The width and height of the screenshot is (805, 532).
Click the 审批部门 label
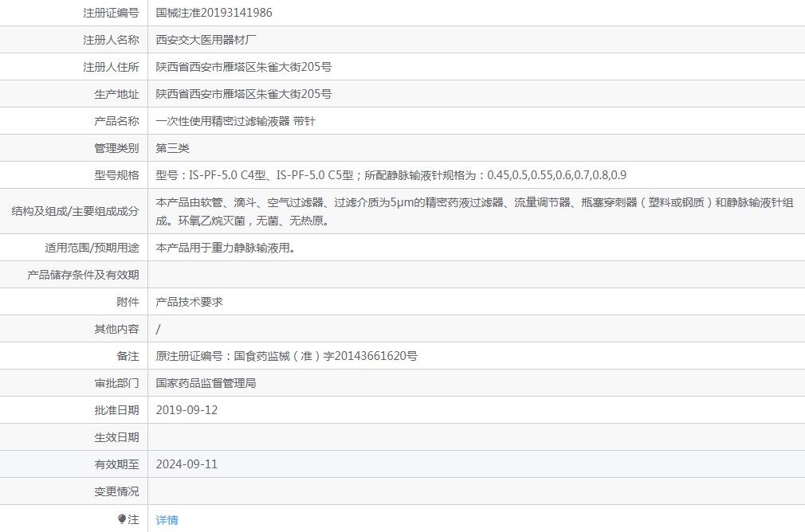tap(116, 383)
